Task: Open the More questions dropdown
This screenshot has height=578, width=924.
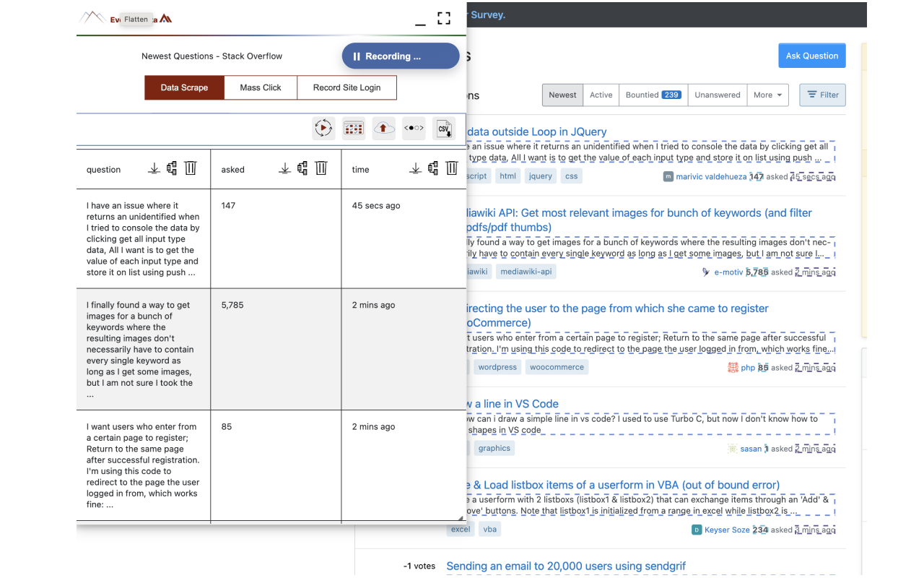Action: point(767,95)
